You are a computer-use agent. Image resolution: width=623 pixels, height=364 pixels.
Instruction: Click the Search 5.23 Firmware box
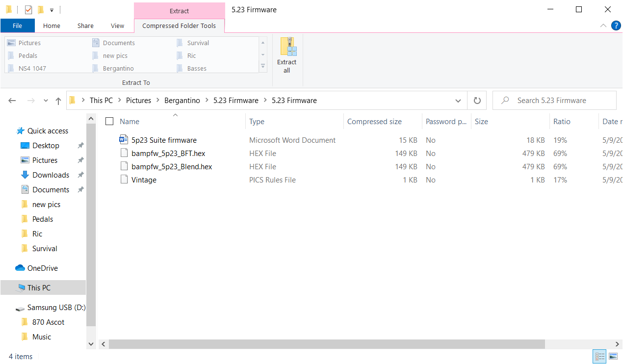[554, 101]
